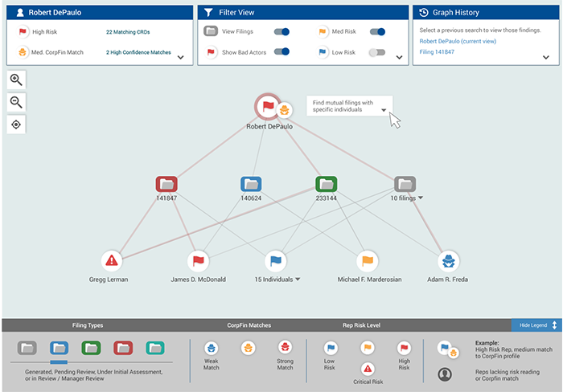This screenshot has height=392, width=563.
Task: Enable the Low Risk filter switch
Action: coord(376,51)
